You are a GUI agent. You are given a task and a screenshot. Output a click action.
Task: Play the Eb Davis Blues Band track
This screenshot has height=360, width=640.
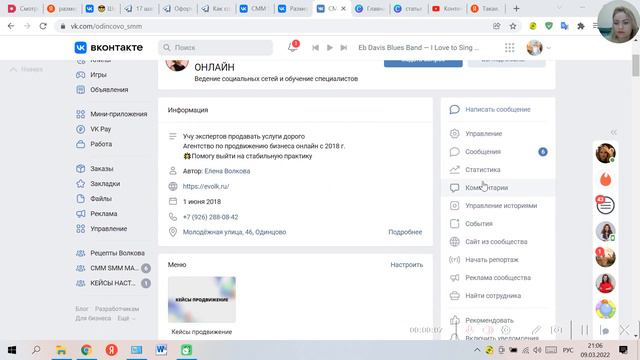click(x=330, y=48)
